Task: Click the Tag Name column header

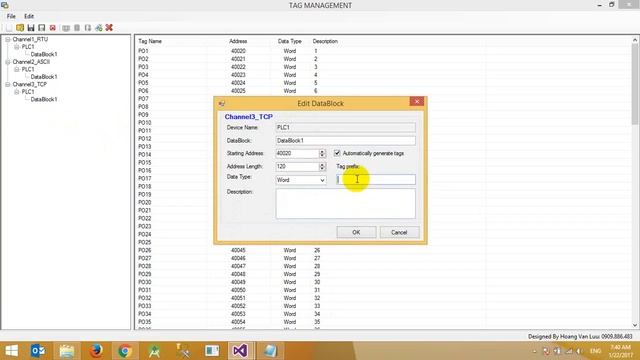Action: (x=150, y=41)
